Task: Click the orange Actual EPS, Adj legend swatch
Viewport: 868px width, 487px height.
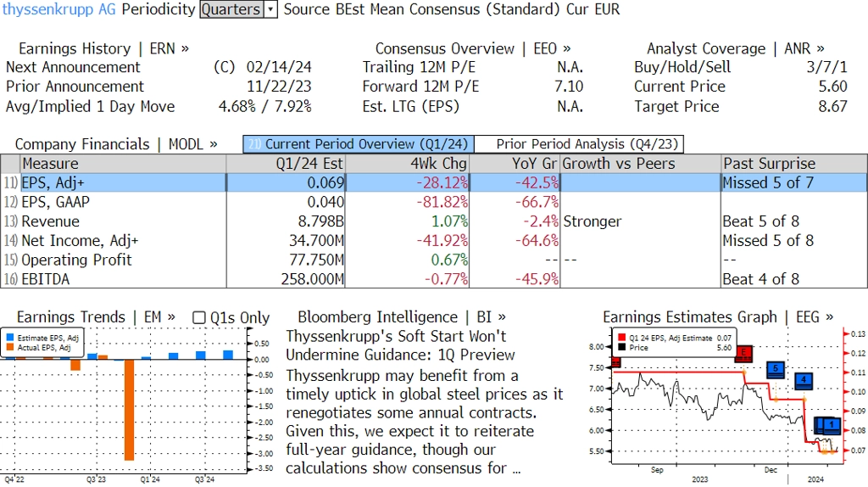Action: pos(10,347)
